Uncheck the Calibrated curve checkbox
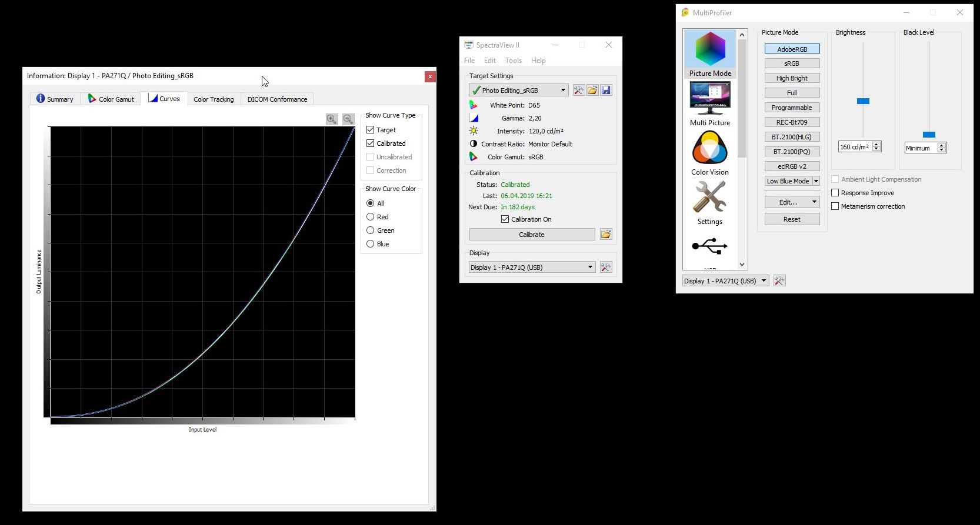The image size is (980, 525). tap(371, 143)
